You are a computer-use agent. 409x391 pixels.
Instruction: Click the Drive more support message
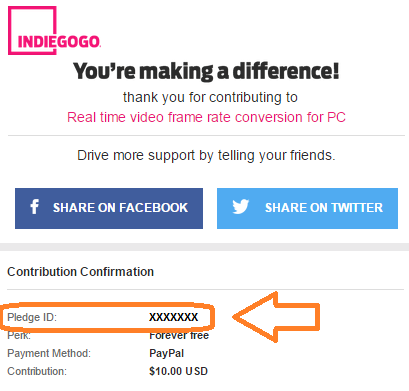click(x=206, y=155)
